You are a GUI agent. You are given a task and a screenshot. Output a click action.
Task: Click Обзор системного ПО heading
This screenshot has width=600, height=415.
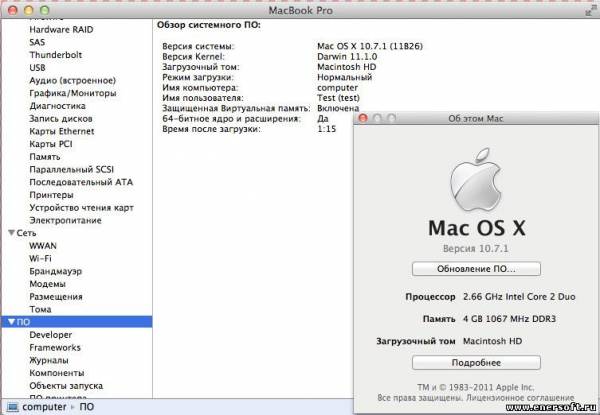pyautogui.click(x=209, y=25)
